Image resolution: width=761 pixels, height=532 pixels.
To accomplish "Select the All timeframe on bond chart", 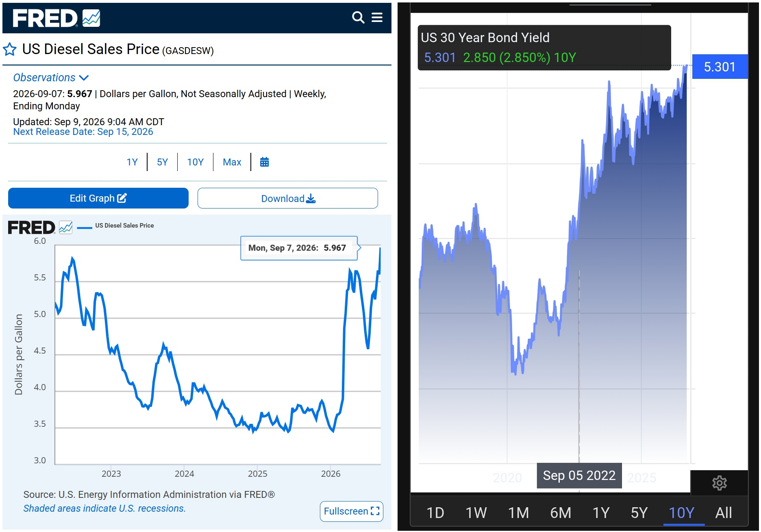I will pos(723,513).
